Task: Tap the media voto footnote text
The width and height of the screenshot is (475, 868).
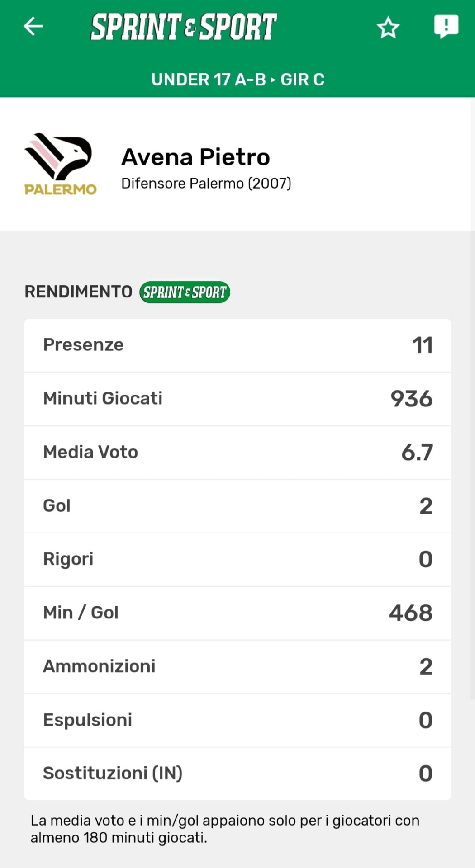Action: (x=225, y=829)
